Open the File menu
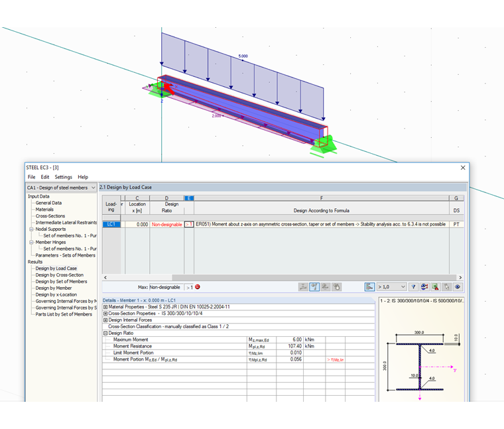 click(x=32, y=177)
